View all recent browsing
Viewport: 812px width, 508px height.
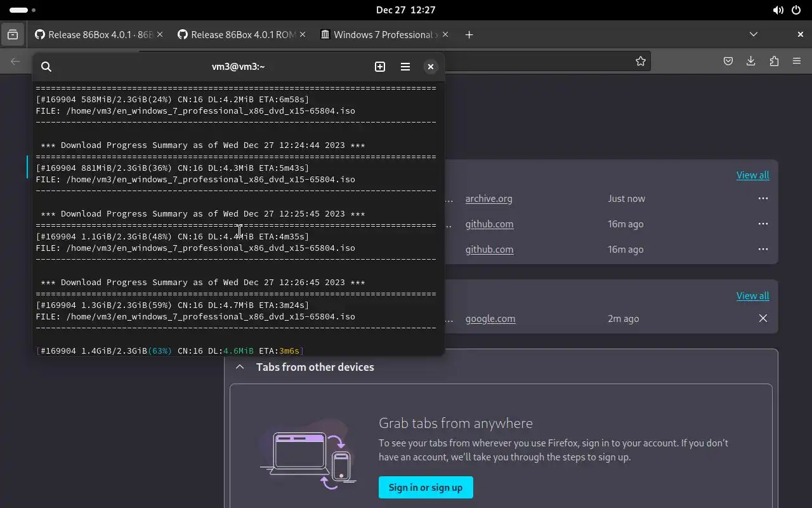[x=752, y=175]
